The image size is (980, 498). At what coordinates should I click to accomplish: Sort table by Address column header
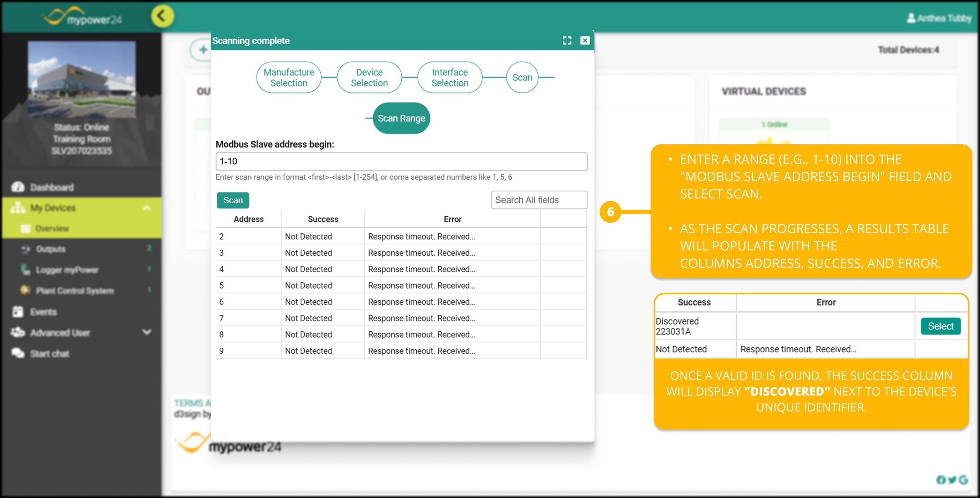(x=249, y=219)
